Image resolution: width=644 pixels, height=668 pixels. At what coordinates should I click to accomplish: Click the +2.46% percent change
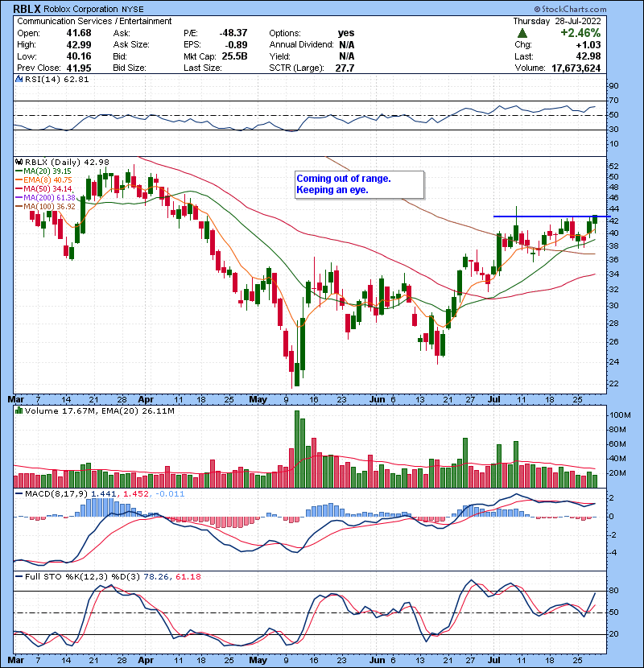580,33
